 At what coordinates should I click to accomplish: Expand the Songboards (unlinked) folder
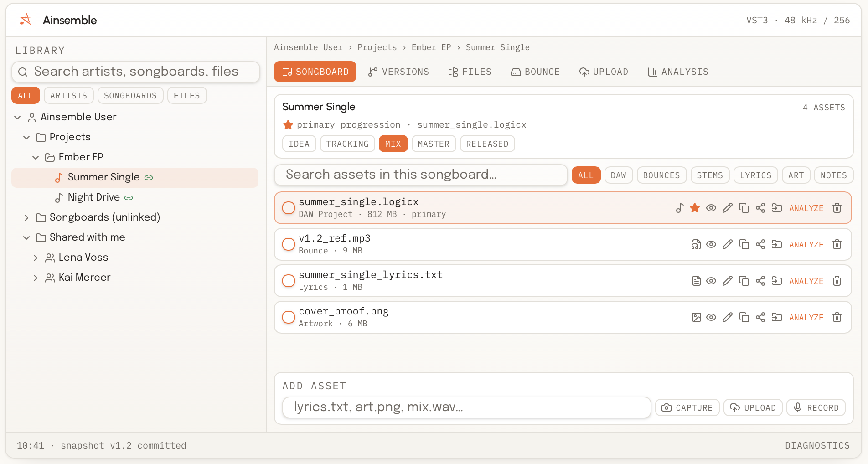26,218
